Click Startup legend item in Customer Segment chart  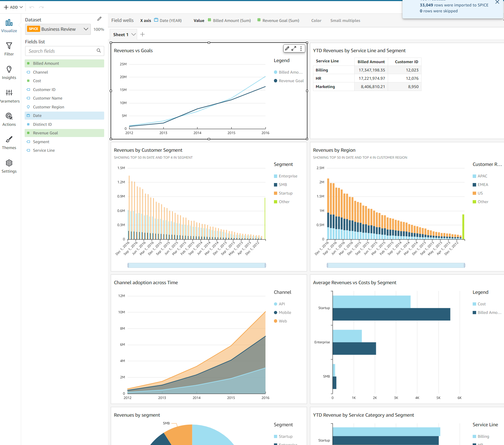point(283,193)
